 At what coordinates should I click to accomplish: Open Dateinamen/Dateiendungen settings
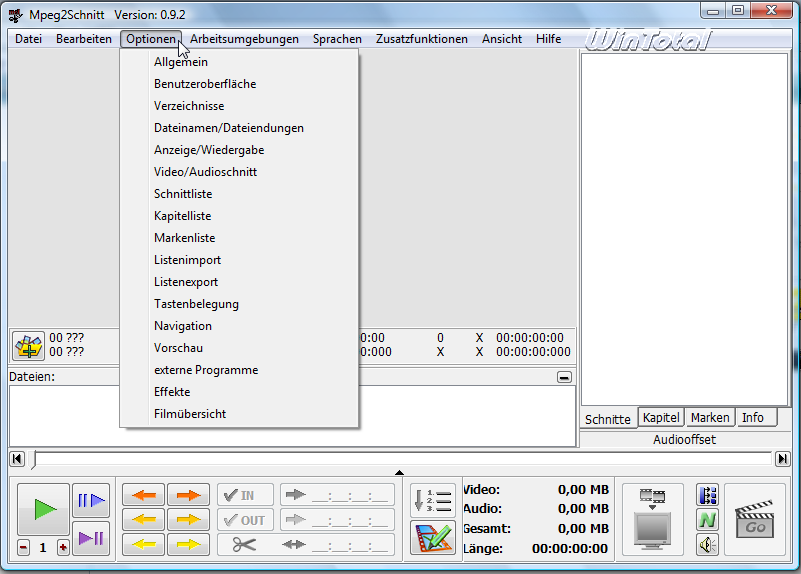(x=239, y=128)
